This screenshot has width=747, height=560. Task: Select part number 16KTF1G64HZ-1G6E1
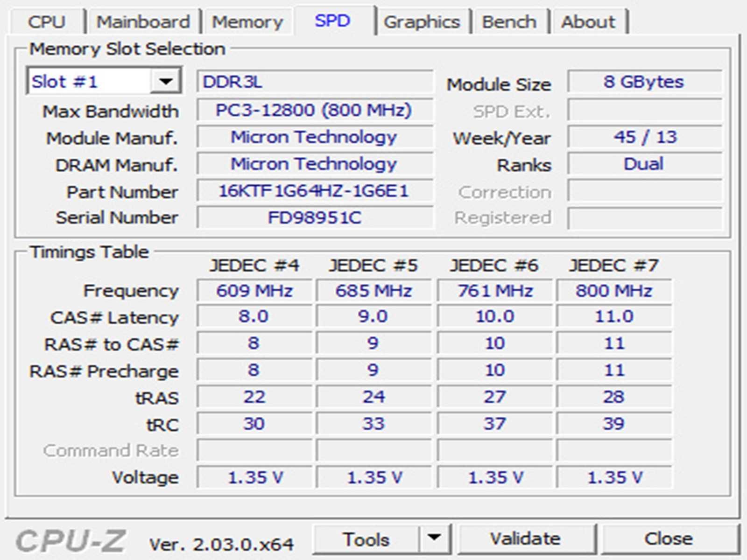pos(315,191)
